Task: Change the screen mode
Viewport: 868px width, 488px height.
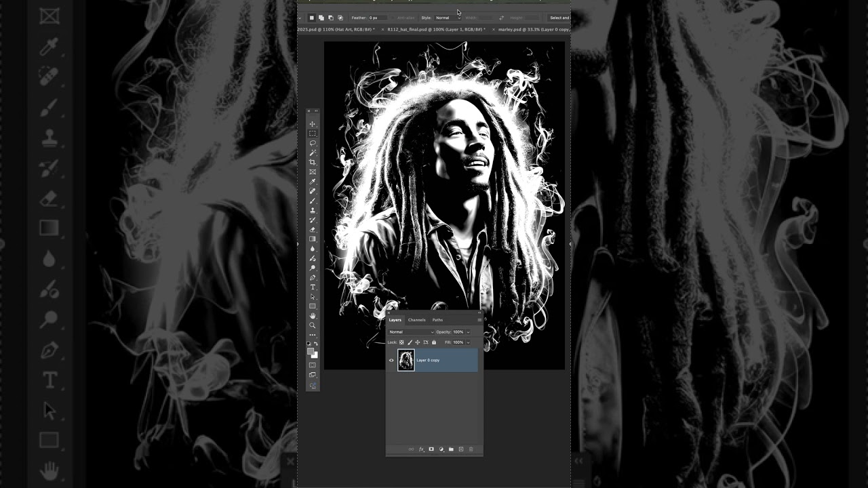Action: pyautogui.click(x=313, y=375)
